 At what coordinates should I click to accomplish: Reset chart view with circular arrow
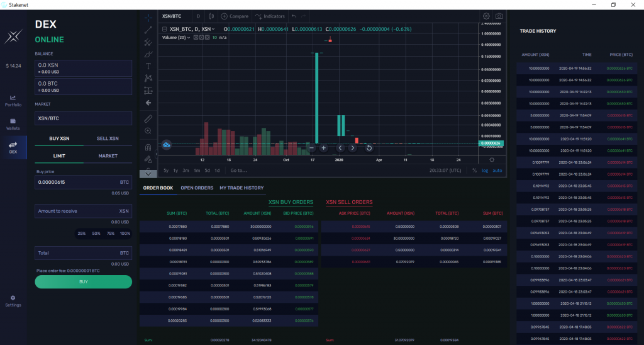point(369,148)
